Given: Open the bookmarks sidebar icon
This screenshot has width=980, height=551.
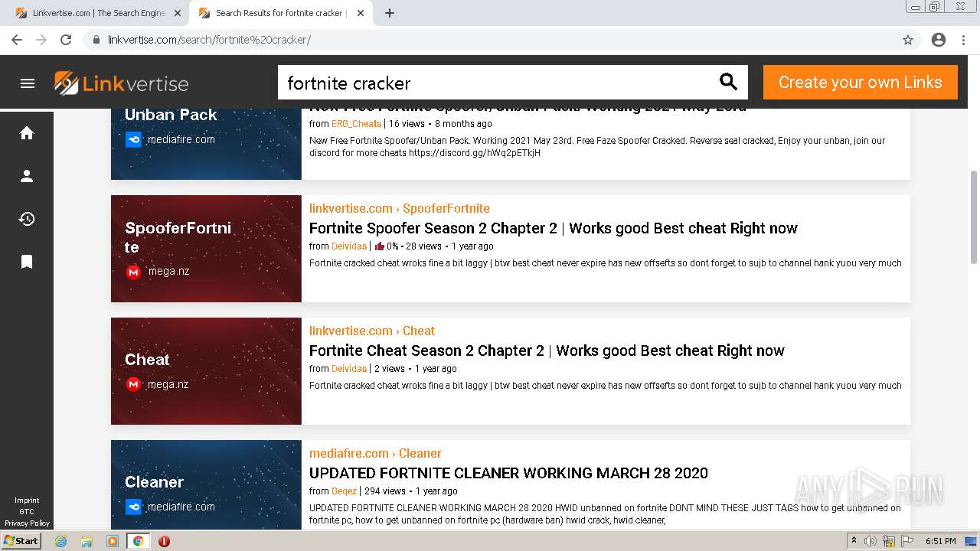Looking at the screenshot, I should coord(27,262).
